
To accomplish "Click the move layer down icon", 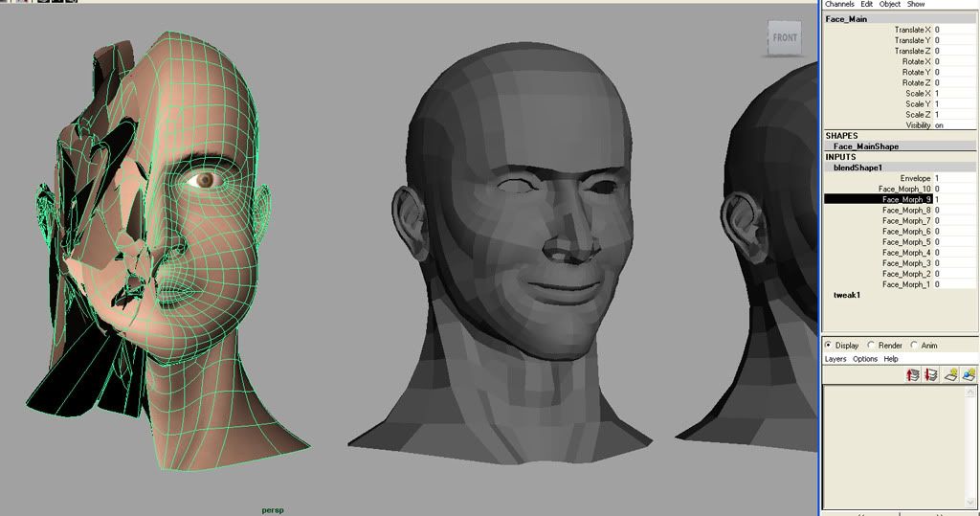I will [930, 375].
